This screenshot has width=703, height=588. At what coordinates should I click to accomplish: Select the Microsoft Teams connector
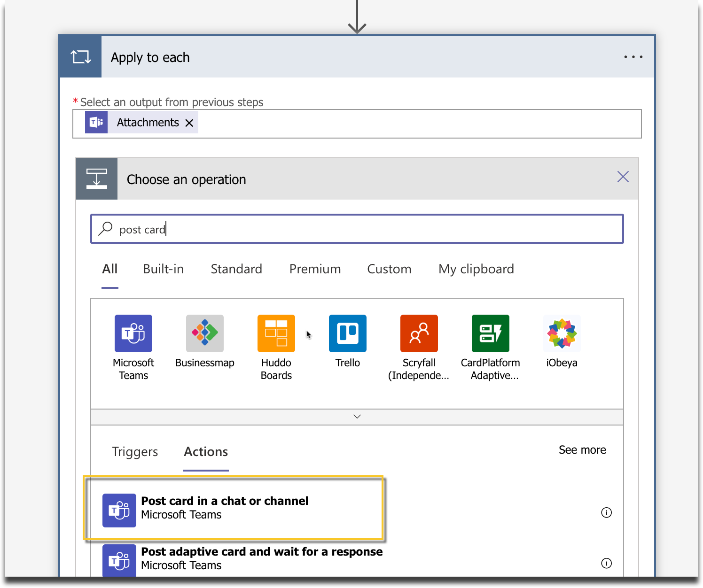133,348
